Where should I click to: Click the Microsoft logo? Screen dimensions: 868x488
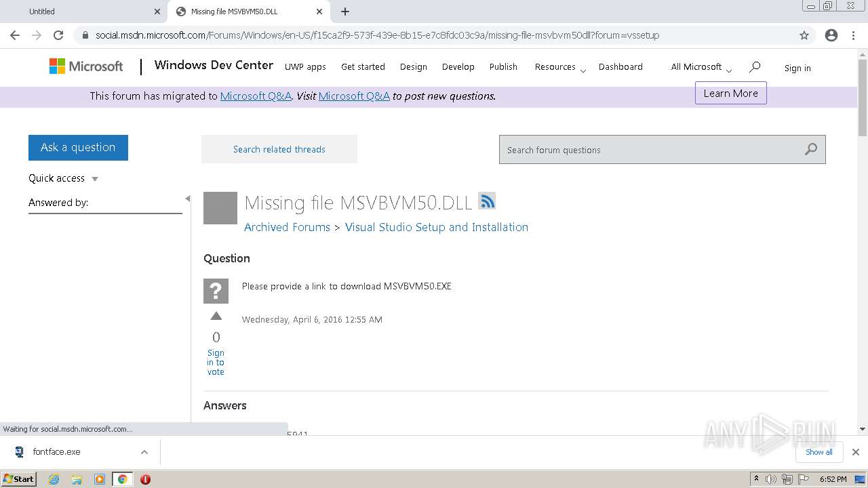click(86, 66)
